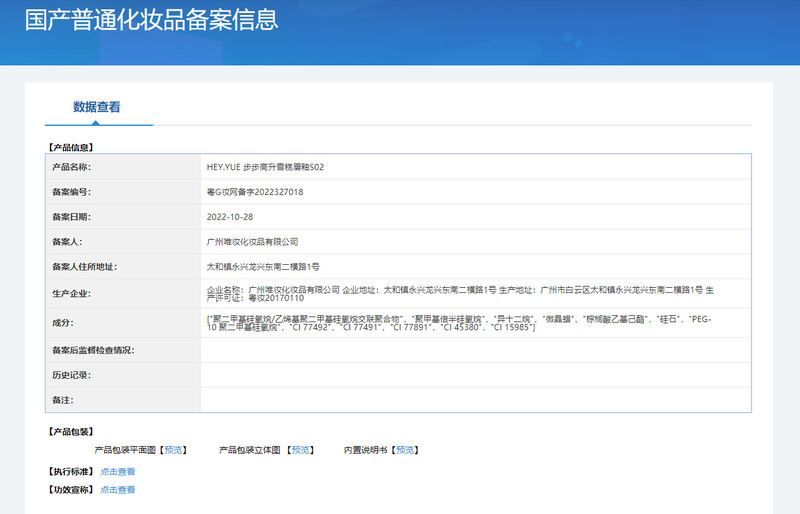Click 点击查看 next to 功效宣称
The height and width of the screenshot is (514, 800).
[x=118, y=489]
